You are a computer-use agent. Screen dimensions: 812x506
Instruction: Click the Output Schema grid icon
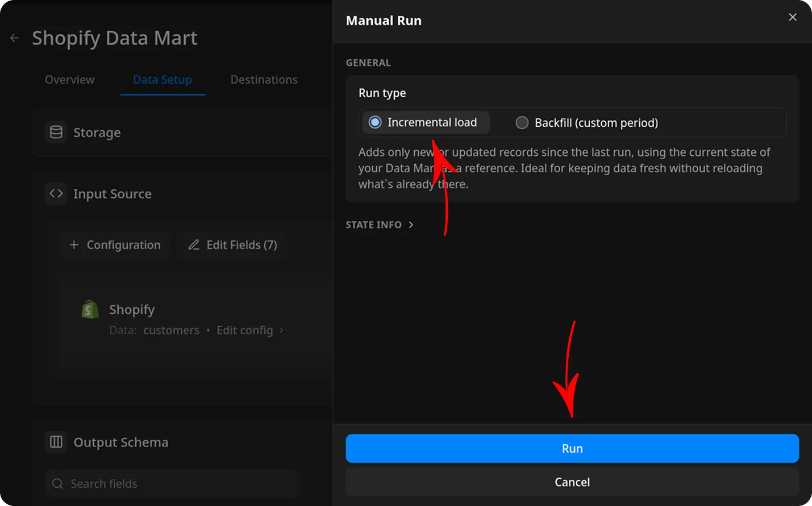click(56, 442)
